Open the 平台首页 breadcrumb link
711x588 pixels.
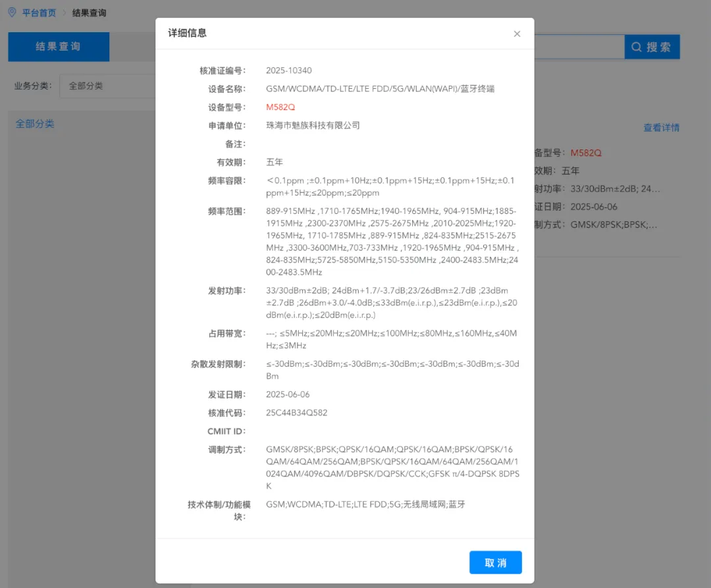[39, 13]
